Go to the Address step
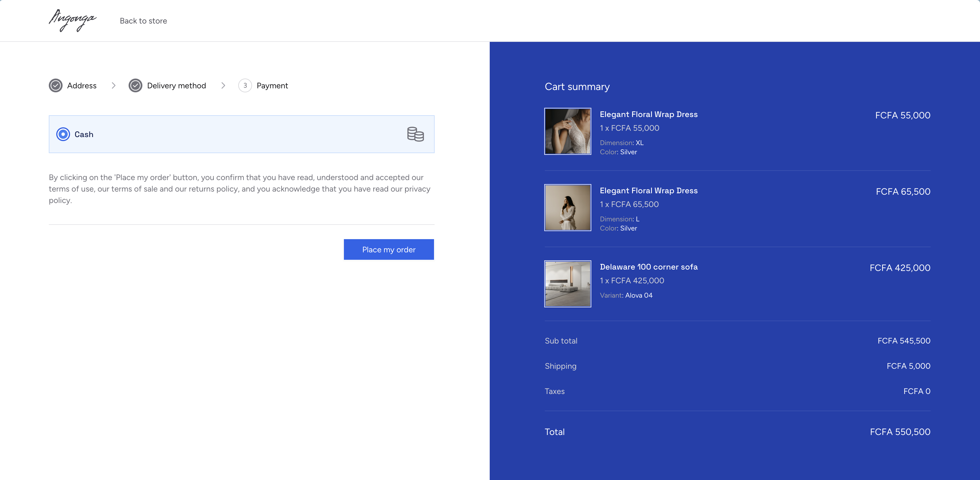 [82, 85]
